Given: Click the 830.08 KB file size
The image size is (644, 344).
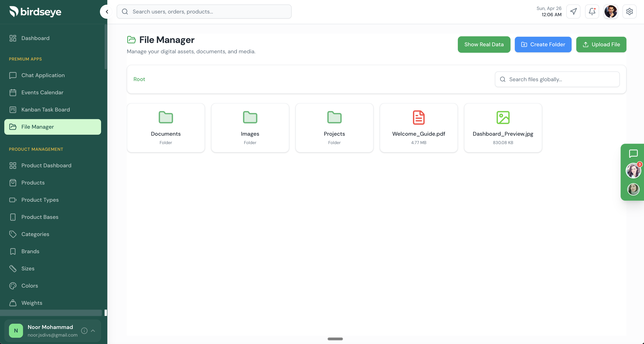Looking at the screenshot, I should tap(503, 143).
